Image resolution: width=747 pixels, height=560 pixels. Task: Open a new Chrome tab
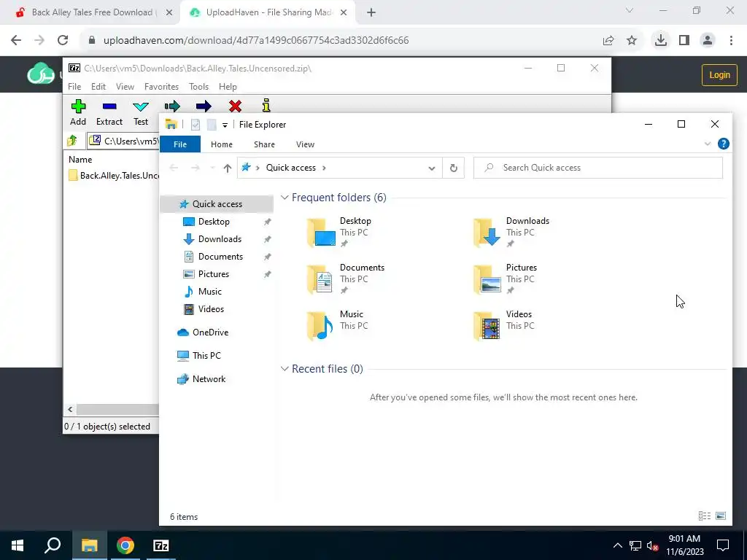pyautogui.click(x=371, y=12)
